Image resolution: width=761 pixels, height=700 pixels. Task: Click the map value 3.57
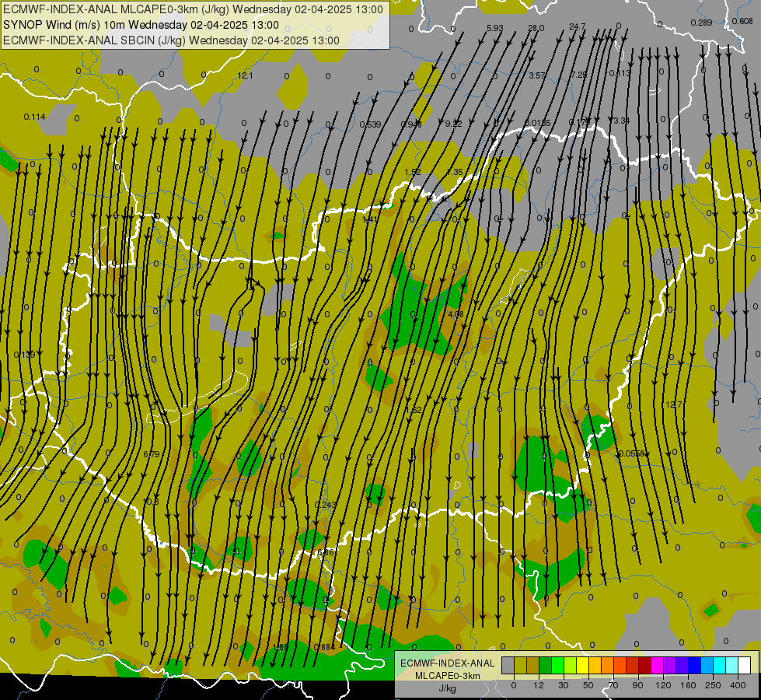[x=537, y=75]
